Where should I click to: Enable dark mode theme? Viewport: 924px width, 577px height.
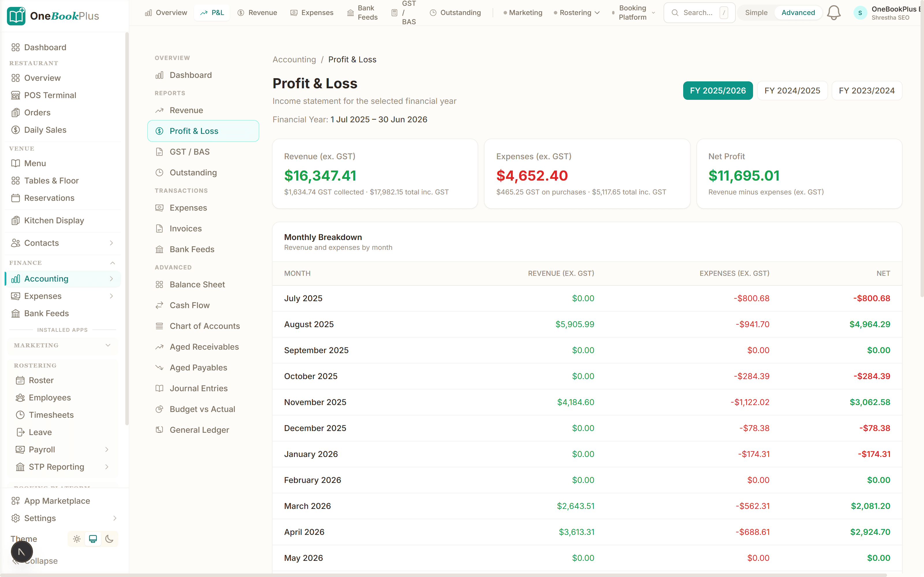point(110,539)
